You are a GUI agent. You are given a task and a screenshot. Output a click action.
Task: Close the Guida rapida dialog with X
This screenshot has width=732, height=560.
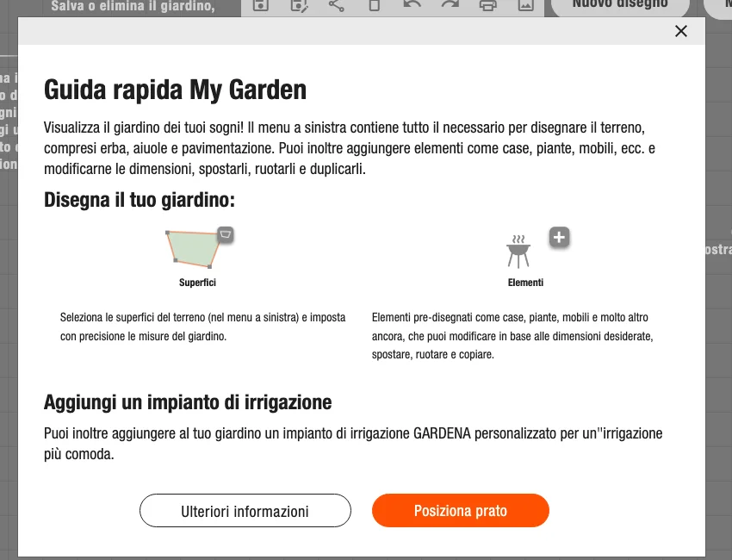(x=680, y=31)
